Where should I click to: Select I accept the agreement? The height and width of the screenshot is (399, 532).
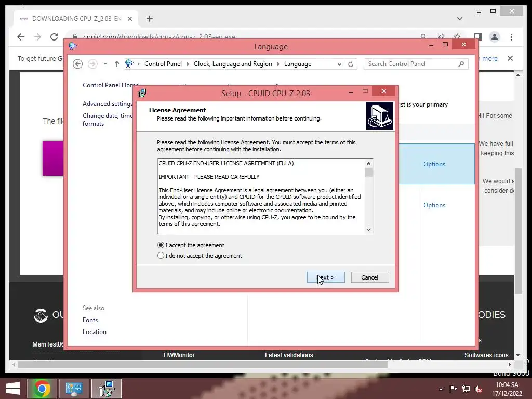point(191,245)
